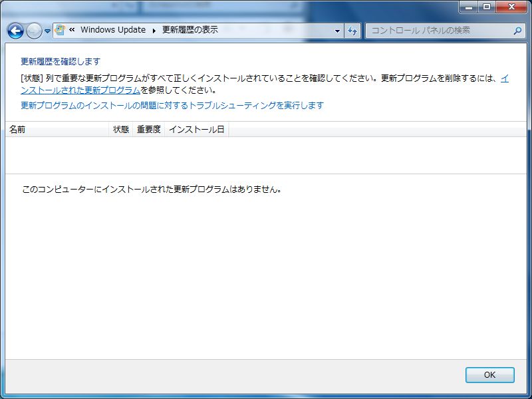Minimize the window

click(x=469, y=7)
